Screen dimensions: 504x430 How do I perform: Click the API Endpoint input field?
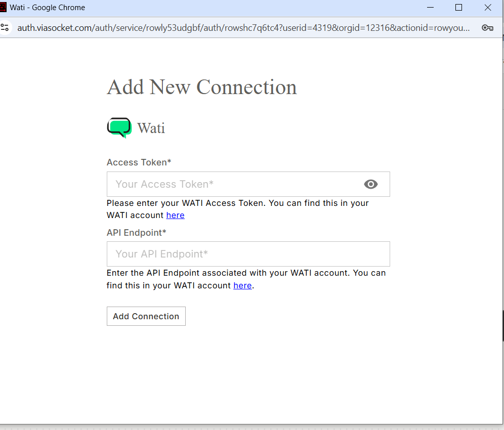point(248,254)
